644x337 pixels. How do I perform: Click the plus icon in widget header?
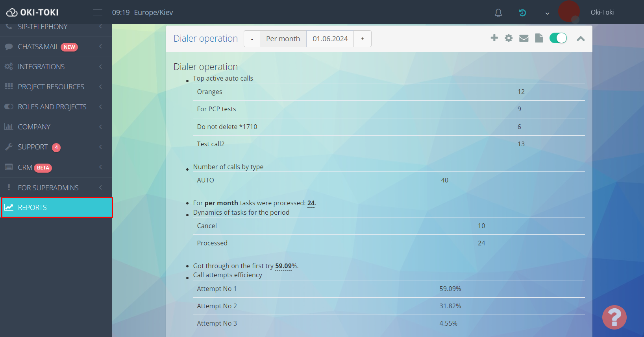tap(494, 38)
